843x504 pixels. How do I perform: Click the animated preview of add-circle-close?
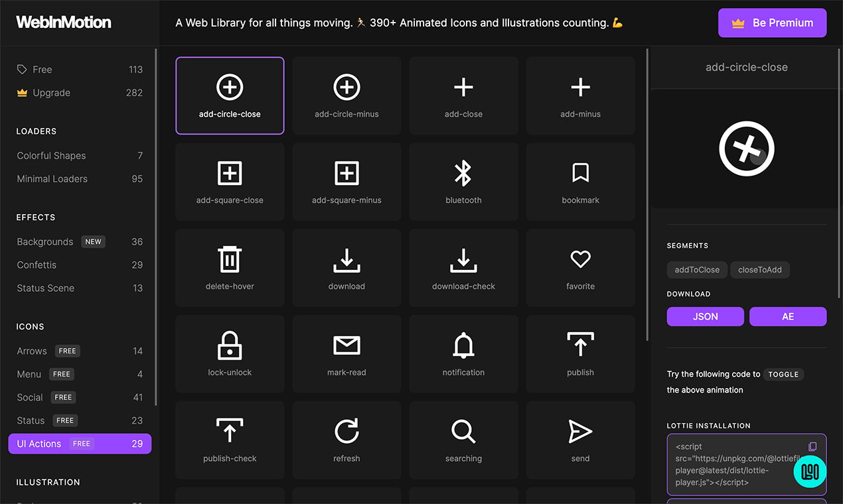coord(747,149)
